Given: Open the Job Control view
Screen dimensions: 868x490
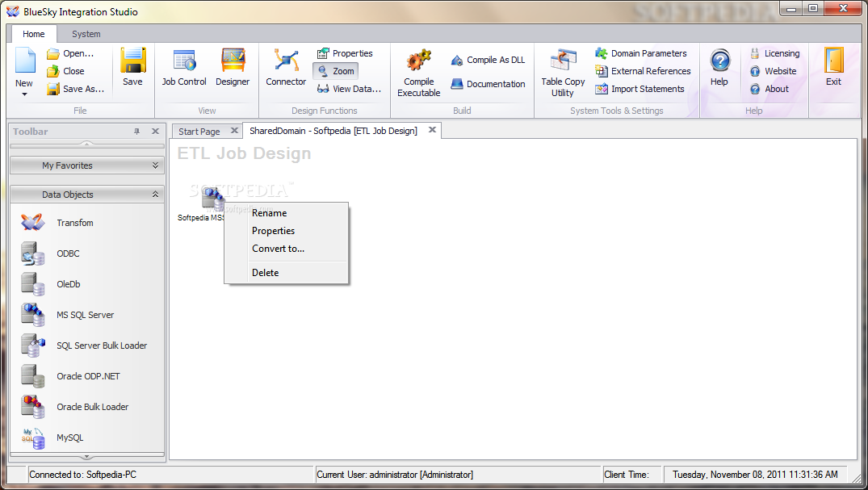Looking at the screenshot, I should [184, 68].
